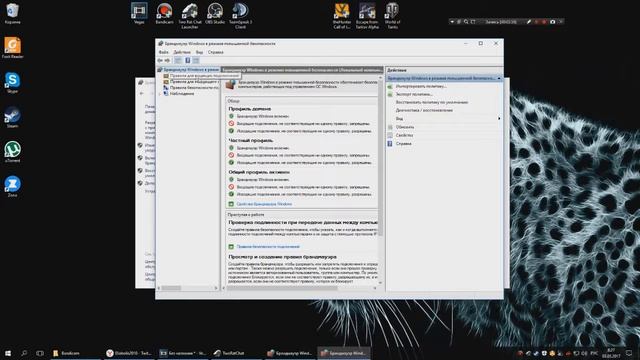
Task: Click the Forward arrow toolbar icon
Action: pyautogui.click(x=167, y=60)
